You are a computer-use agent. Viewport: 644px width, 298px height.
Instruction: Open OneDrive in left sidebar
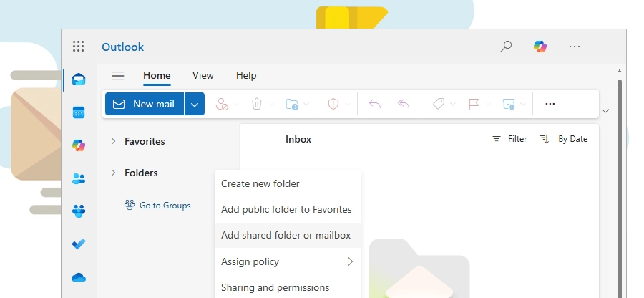(79, 277)
